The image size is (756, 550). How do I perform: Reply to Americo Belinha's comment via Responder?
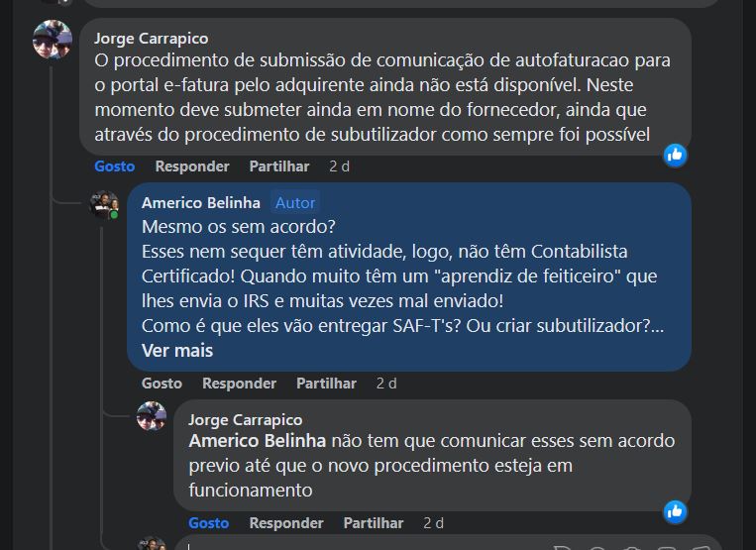(239, 383)
